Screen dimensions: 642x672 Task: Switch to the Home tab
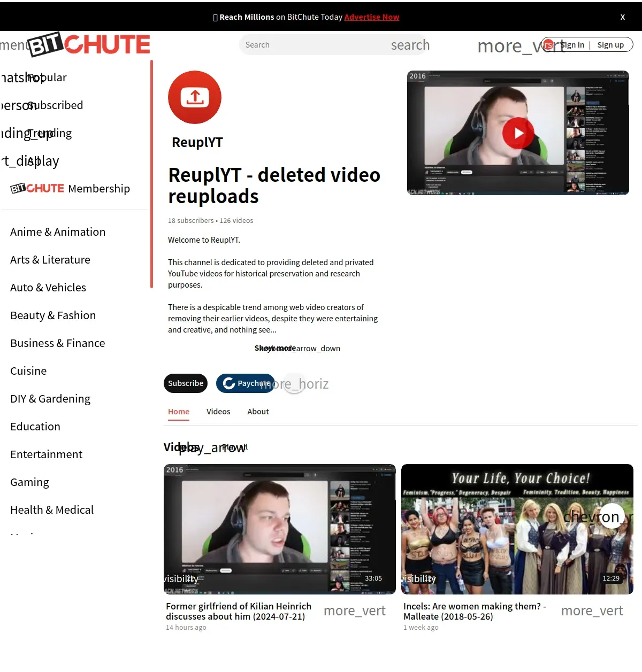(x=179, y=412)
